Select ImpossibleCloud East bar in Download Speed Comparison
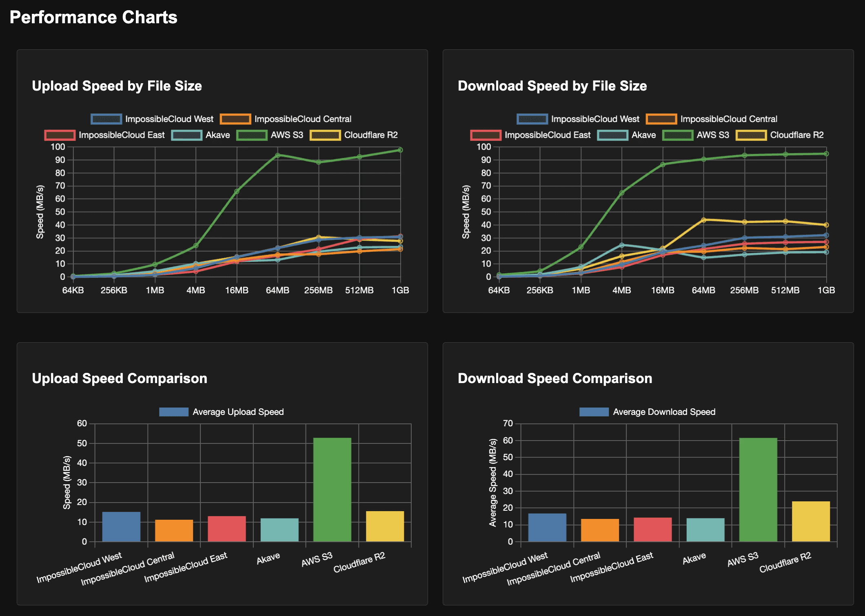 click(x=653, y=530)
